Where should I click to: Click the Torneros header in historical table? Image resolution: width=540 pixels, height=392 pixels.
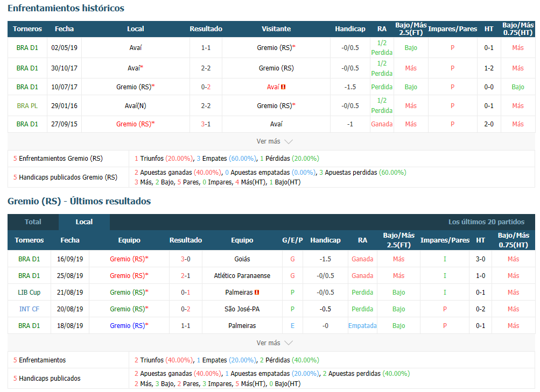coord(27,29)
